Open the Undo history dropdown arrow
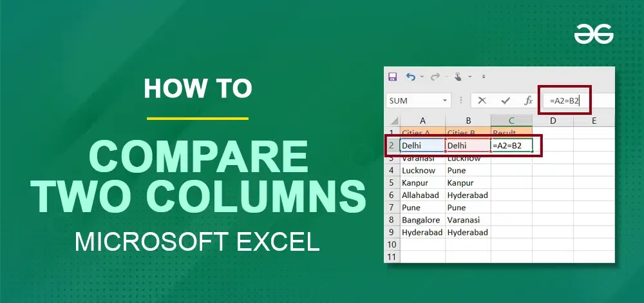 point(422,77)
